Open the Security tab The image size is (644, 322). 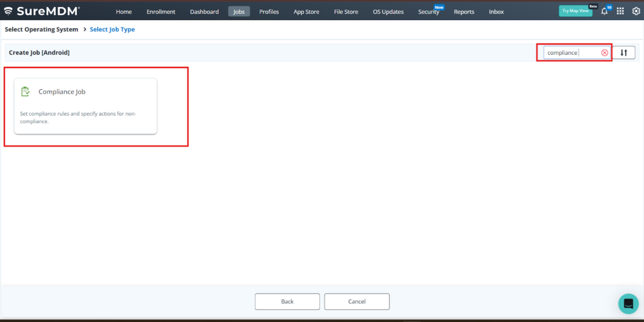(429, 12)
